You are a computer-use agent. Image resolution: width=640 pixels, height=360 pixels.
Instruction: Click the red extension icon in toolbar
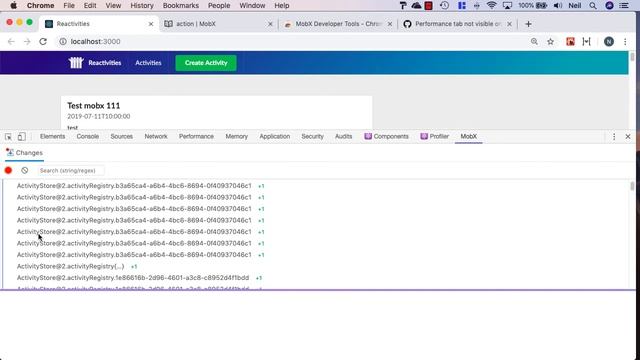pos(570,42)
